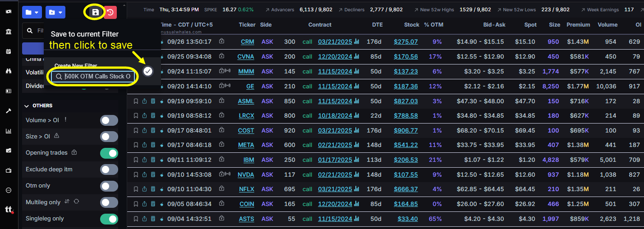Sort by the Premium column header

pyautogui.click(x=578, y=25)
